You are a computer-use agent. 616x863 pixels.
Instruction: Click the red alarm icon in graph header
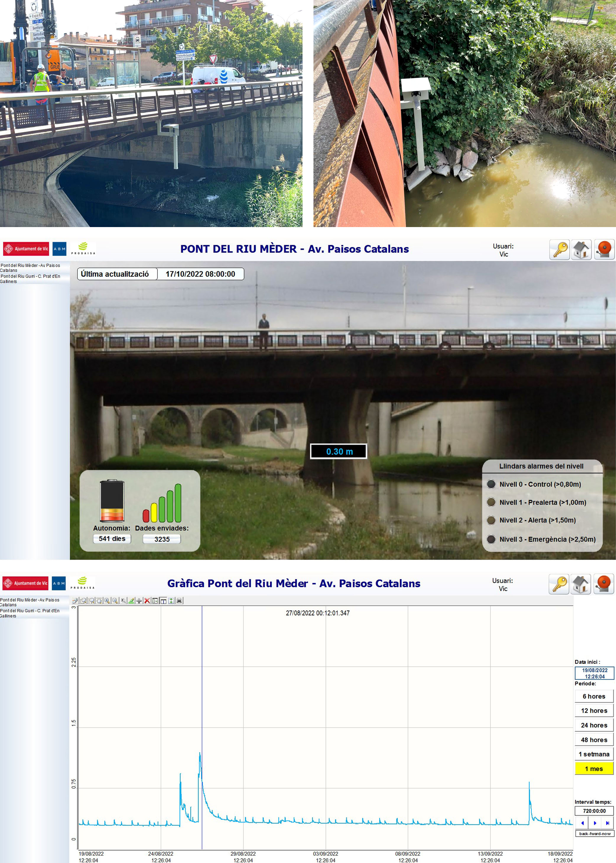coord(604,584)
